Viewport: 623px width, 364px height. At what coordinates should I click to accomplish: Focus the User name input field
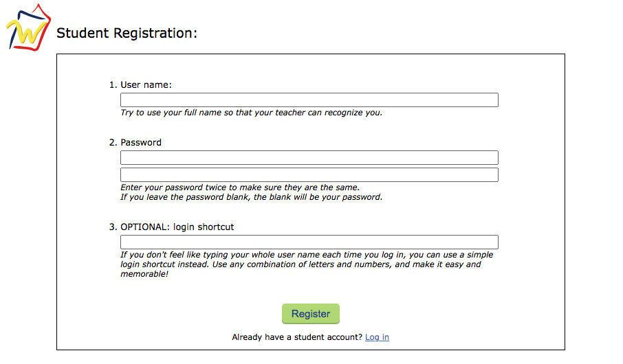click(x=309, y=100)
